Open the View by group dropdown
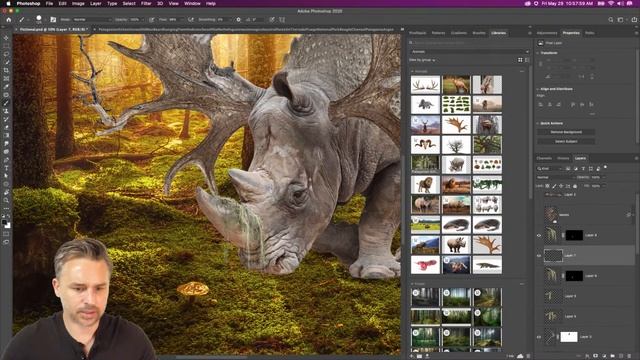Image resolution: width=640 pixels, height=360 pixels. [x=422, y=60]
